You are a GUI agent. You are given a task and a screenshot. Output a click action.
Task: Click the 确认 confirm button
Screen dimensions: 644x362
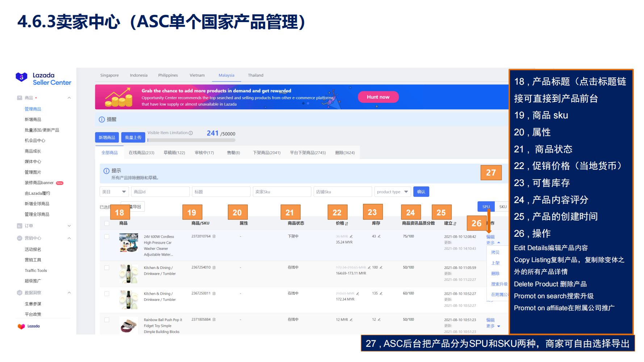tap(421, 191)
